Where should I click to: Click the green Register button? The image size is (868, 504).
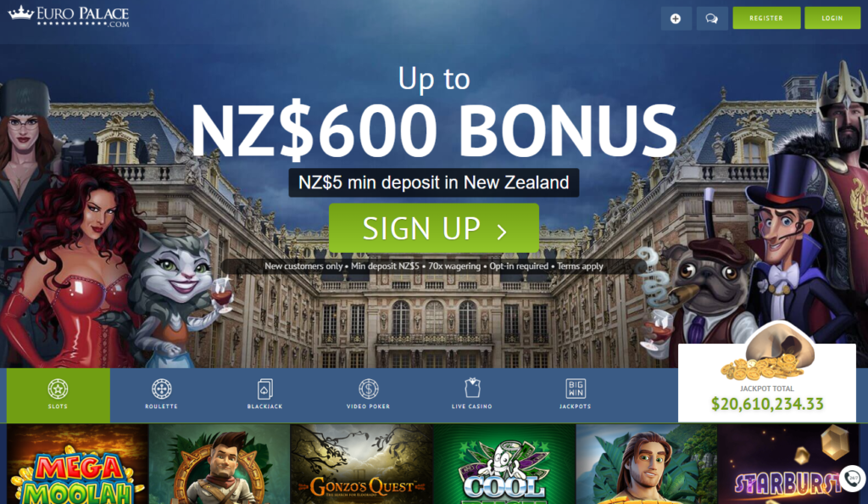click(x=766, y=19)
